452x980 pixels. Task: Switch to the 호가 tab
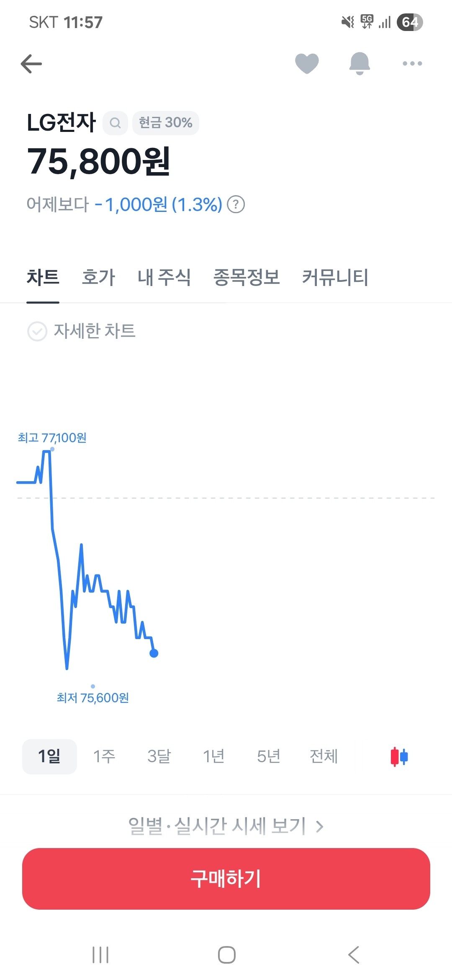(x=98, y=277)
